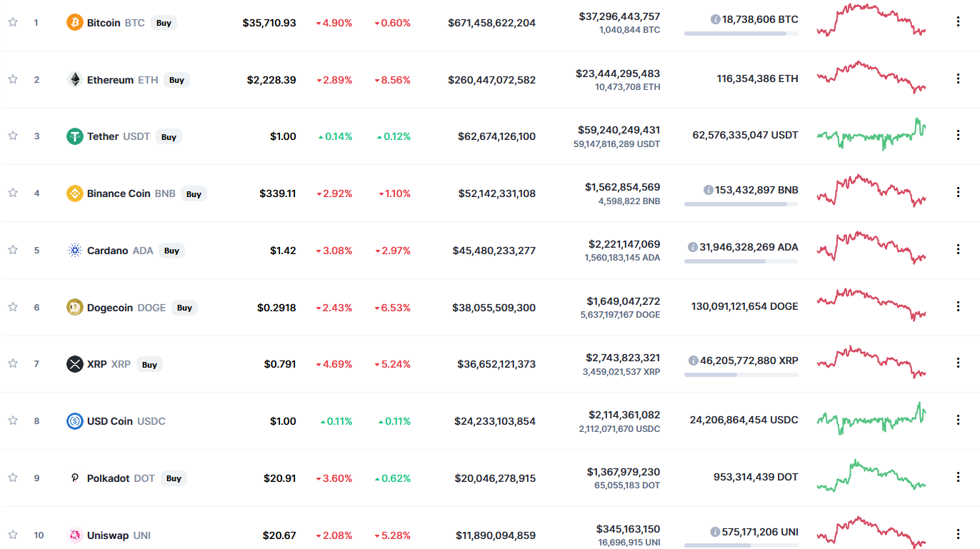
Task: Click the Buy button next to Bitcoin
Action: pyautogui.click(x=164, y=23)
